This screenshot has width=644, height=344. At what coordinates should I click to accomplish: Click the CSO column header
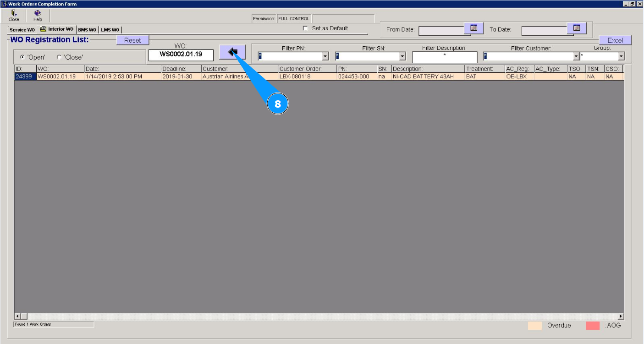point(613,69)
